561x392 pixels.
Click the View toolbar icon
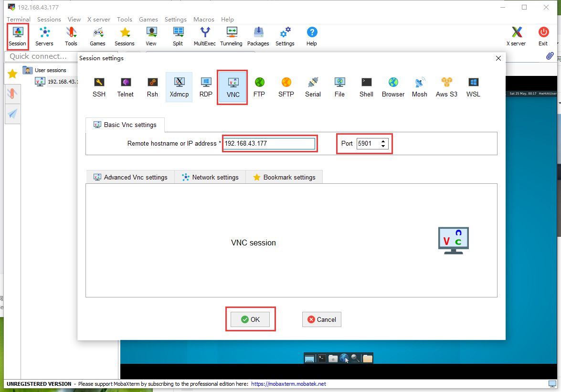[x=151, y=36]
